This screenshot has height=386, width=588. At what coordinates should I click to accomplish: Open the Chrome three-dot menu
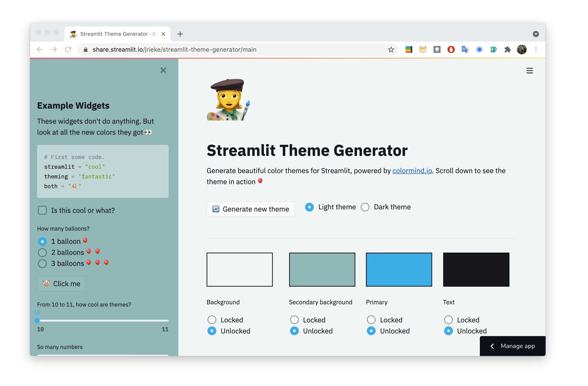click(x=536, y=50)
